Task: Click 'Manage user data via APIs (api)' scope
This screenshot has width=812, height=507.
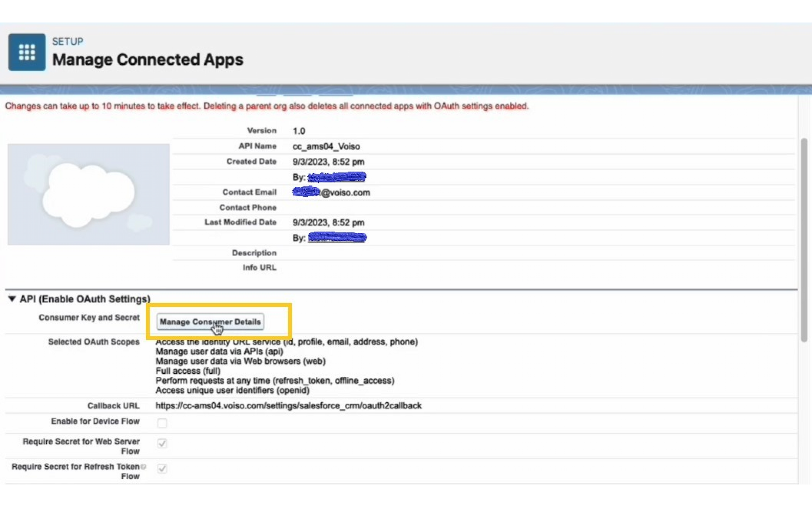Action: (219, 351)
